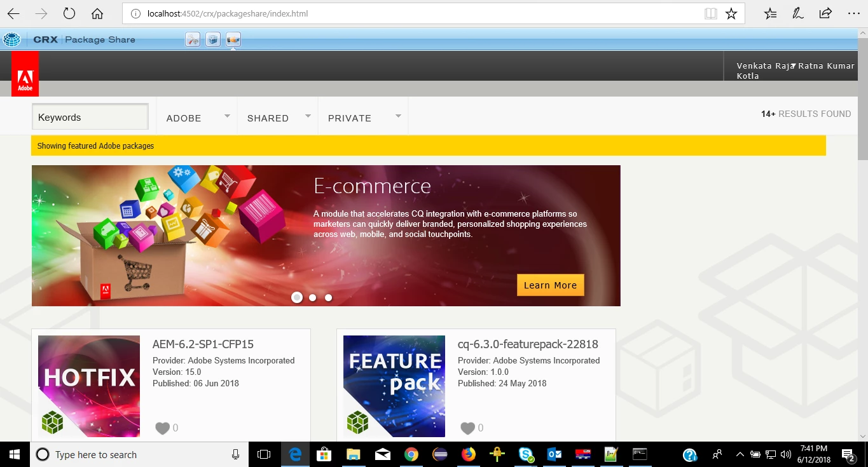The height and width of the screenshot is (467, 868).
Task: Click the FEATURE pack thumbnail
Action: 394,386
